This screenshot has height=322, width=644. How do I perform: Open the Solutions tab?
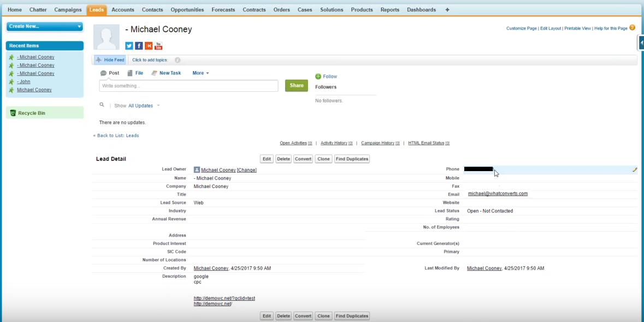pos(332,10)
